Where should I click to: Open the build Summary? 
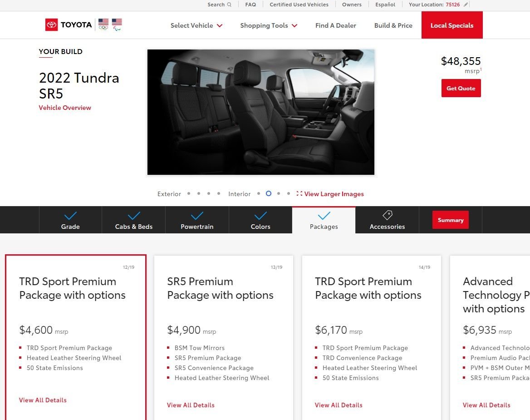pyautogui.click(x=451, y=220)
